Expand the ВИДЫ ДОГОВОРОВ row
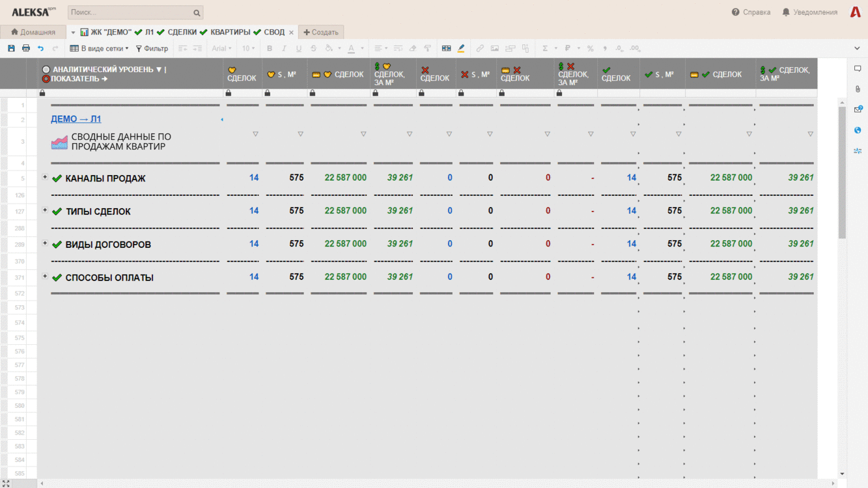Image resolution: width=868 pixels, height=488 pixels. [x=45, y=243]
